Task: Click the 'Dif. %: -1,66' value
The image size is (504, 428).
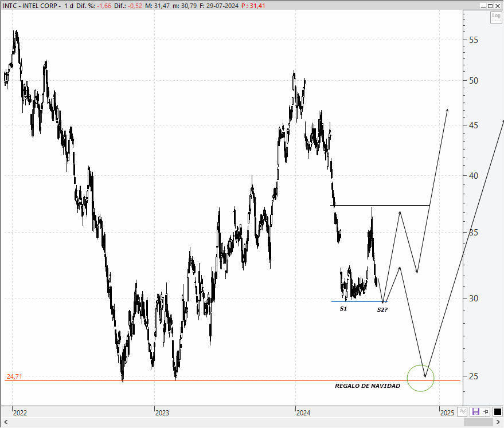Action: pyautogui.click(x=93, y=6)
